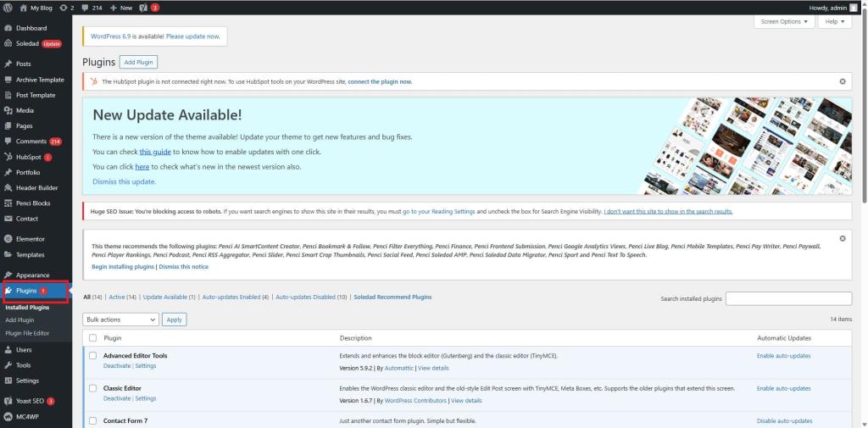Open the Plugins menu in sidebar
Screen dimensions: 868x428
point(36,291)
